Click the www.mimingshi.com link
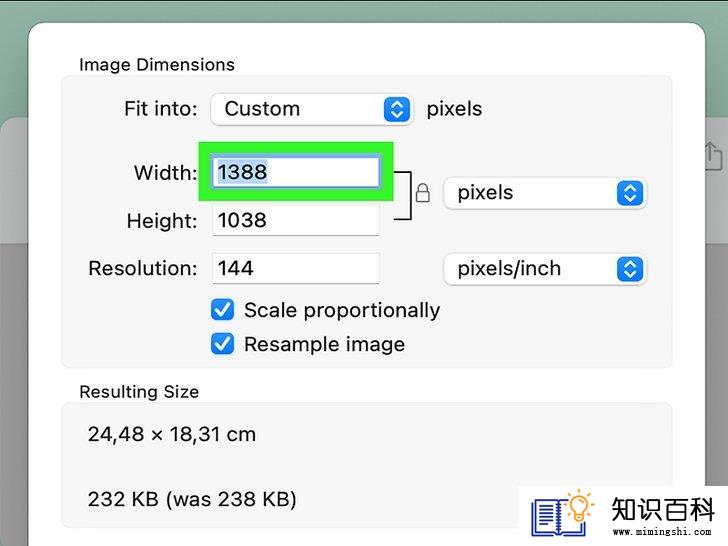Screen dimensions: 728x546 [x=662, y=532]
